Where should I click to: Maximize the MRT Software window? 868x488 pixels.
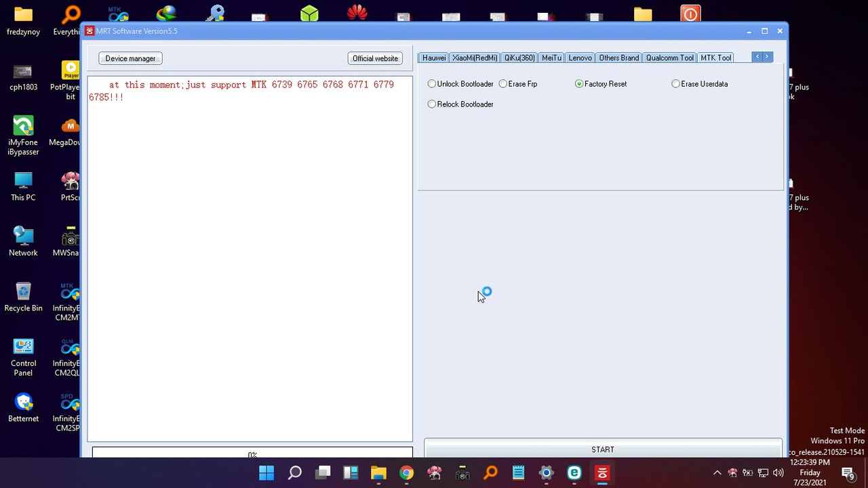tap(764, 31)
